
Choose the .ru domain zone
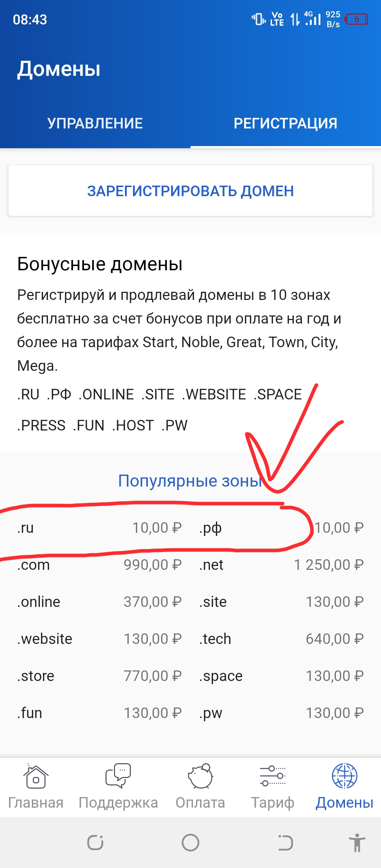pyautogui.click(x=99, y=528)
